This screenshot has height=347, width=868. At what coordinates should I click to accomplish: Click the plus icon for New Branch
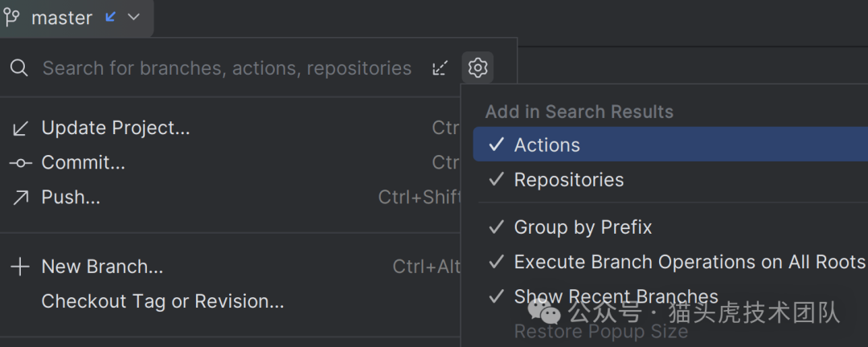pos(20,267)
